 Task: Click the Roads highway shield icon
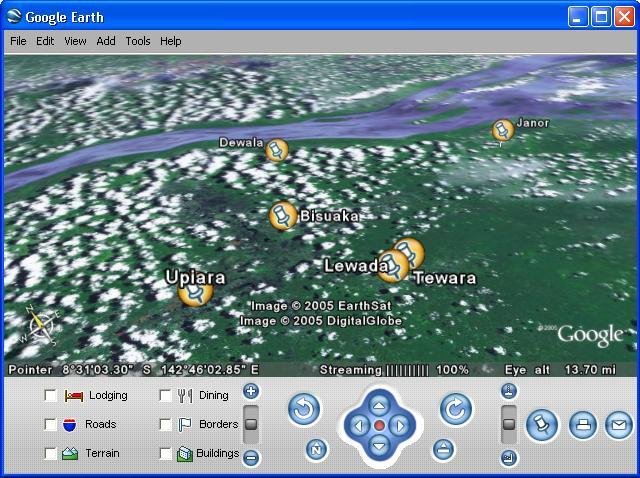click(70, 425)
